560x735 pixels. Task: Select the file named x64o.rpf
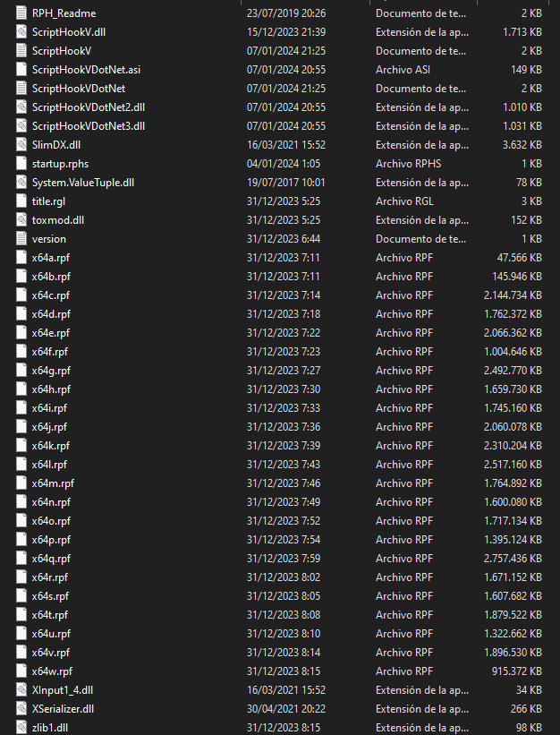coord(51,521)
